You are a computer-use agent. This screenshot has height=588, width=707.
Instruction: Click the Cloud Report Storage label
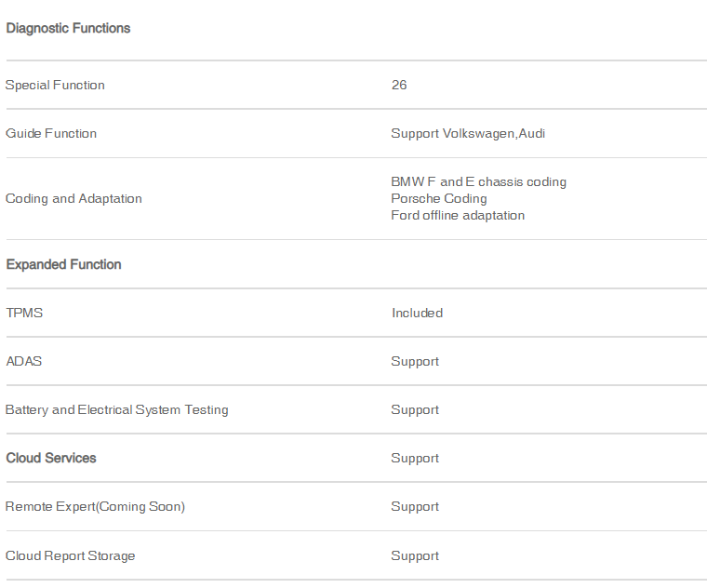(x=71, y=556)
